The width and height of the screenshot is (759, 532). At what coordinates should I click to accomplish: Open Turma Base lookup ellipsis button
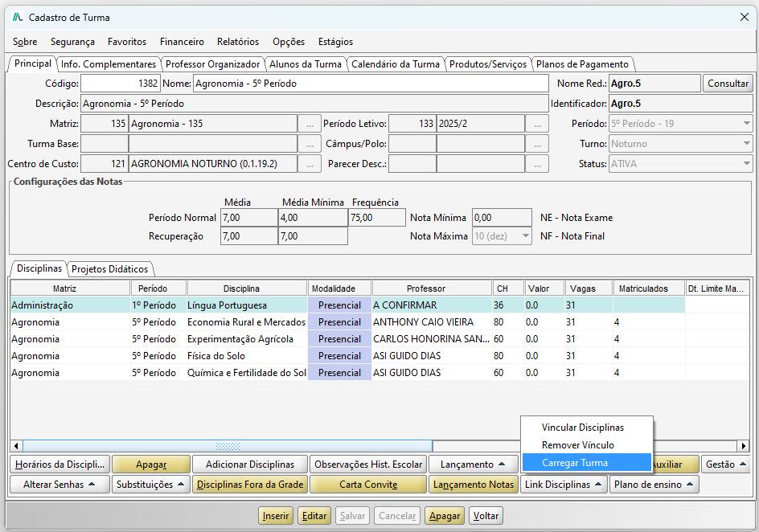tap(310, 144)
